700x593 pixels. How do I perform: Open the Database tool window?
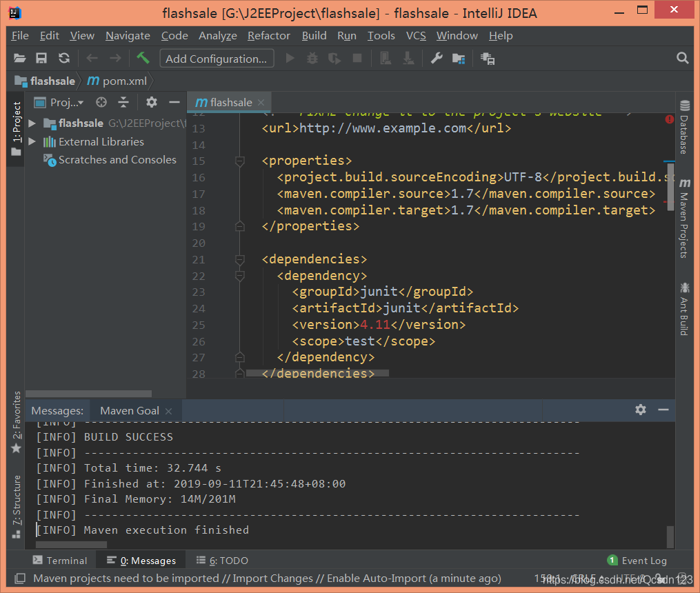(684, 128)
